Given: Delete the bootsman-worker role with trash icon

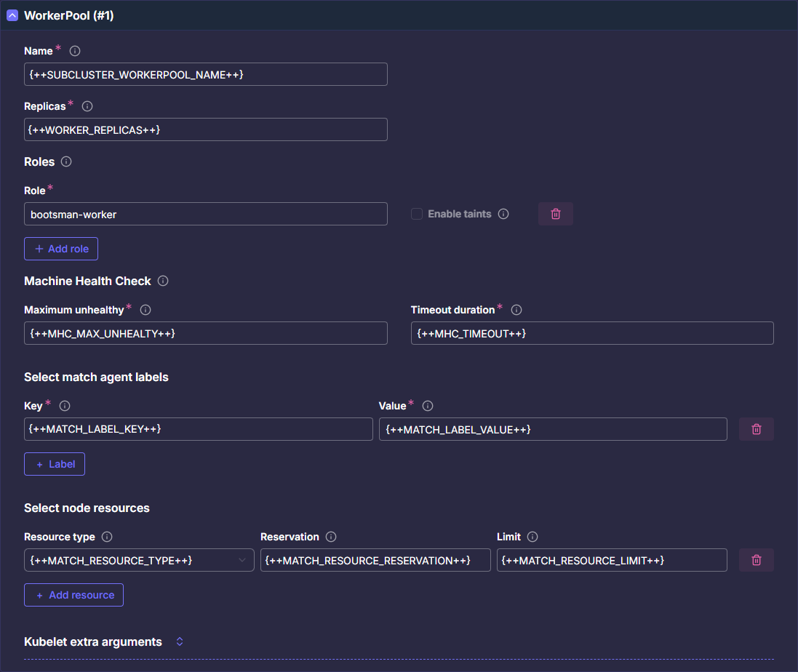Looking at the screenshot, I should tap(555, 214).
